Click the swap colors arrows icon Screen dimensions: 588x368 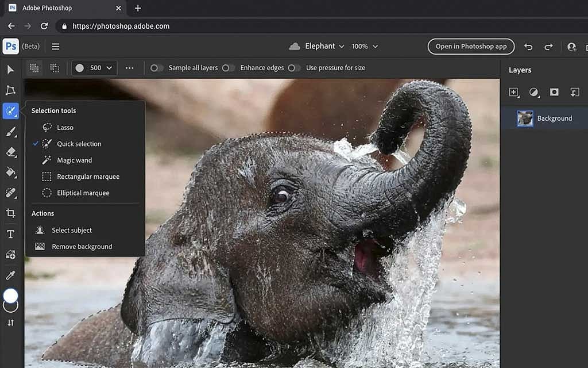coord(10,323)
